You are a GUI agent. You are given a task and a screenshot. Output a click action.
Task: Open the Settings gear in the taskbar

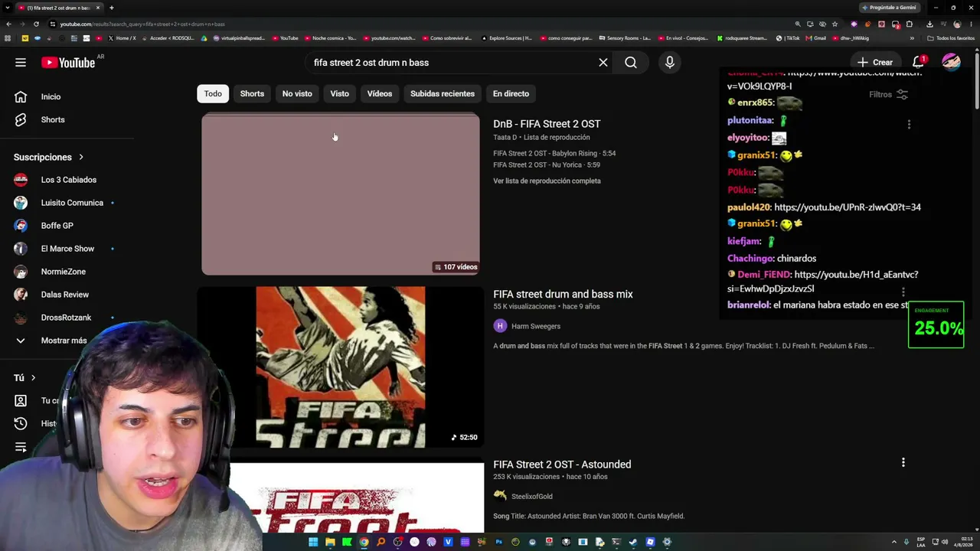click(667, 542)
